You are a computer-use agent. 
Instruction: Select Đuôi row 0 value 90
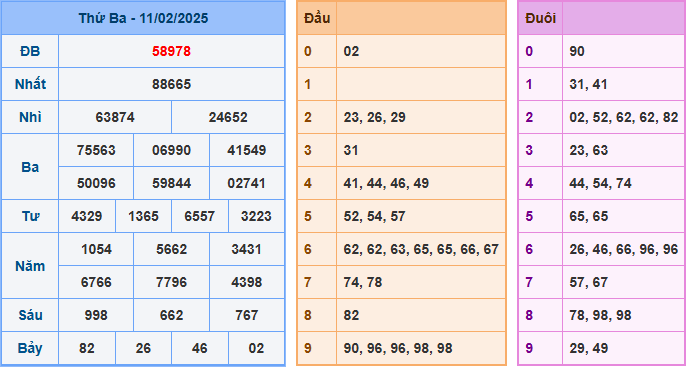click(x=577, y=51)
